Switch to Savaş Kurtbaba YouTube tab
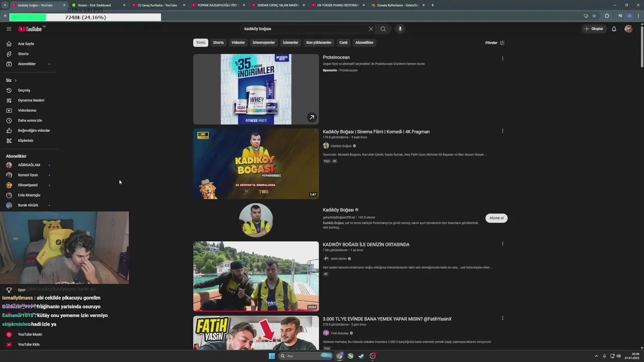The image size is (644, 362). pos(158,5)
